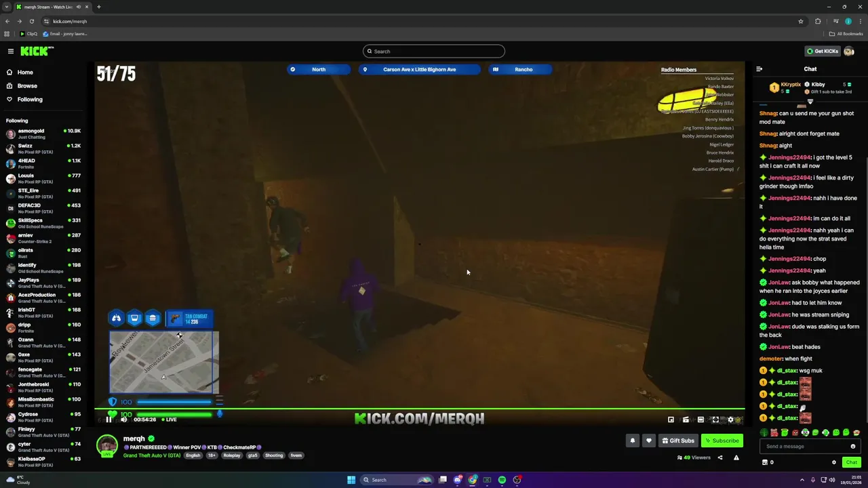Open Swizz channel in Following list
This screenshot has width=868, height=488.
(x=43, y=148)
